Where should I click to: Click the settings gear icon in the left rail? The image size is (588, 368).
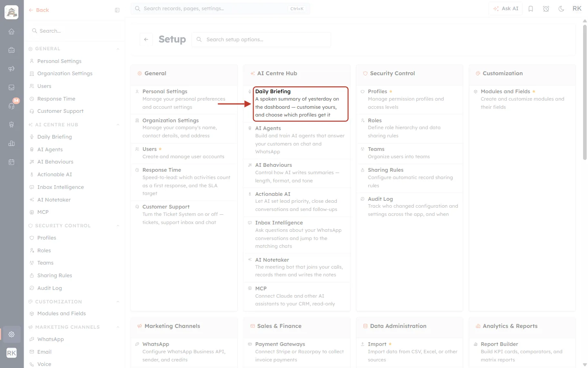point(11,334)
